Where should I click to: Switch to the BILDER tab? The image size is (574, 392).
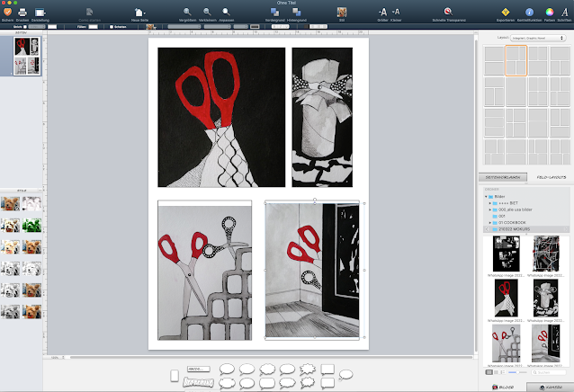coord(502,387)
